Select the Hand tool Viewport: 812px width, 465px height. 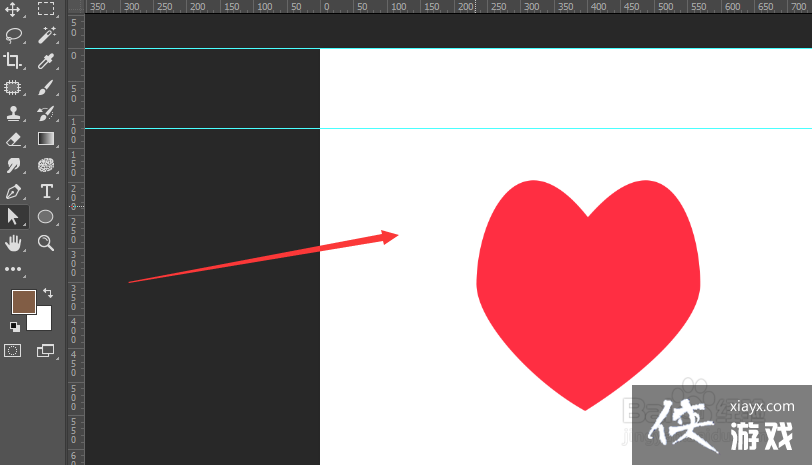[14, 243]
